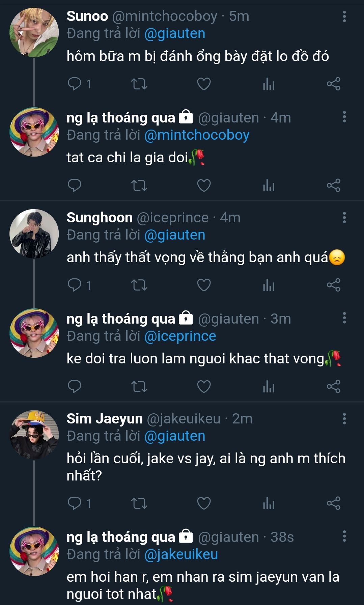This screenshot has height=605, width=364.
Task: Open more options on Sunoo's tweet
Action: coord(344,16)
